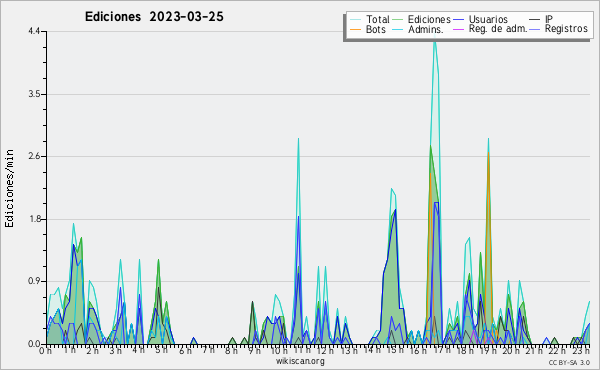Click the 1.8 y-axis value
The width and height of the screenshot is (600, 370).
pos(34,219)
